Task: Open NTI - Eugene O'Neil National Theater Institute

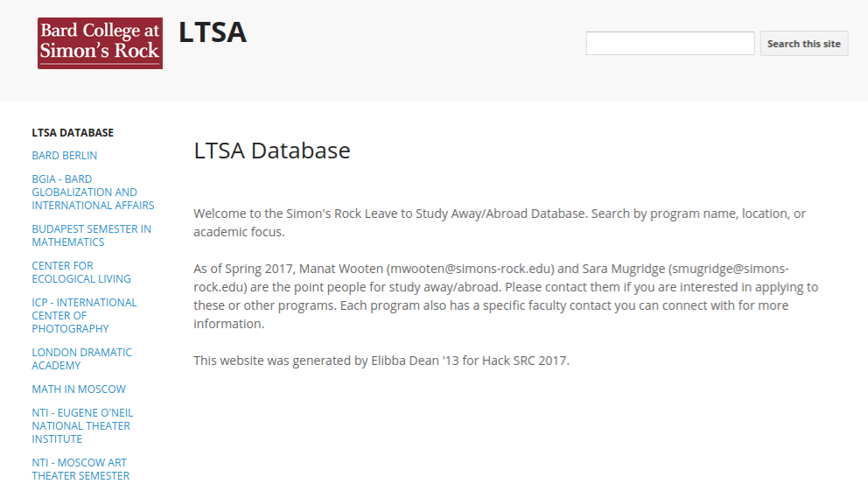Action: coord(82,425)
